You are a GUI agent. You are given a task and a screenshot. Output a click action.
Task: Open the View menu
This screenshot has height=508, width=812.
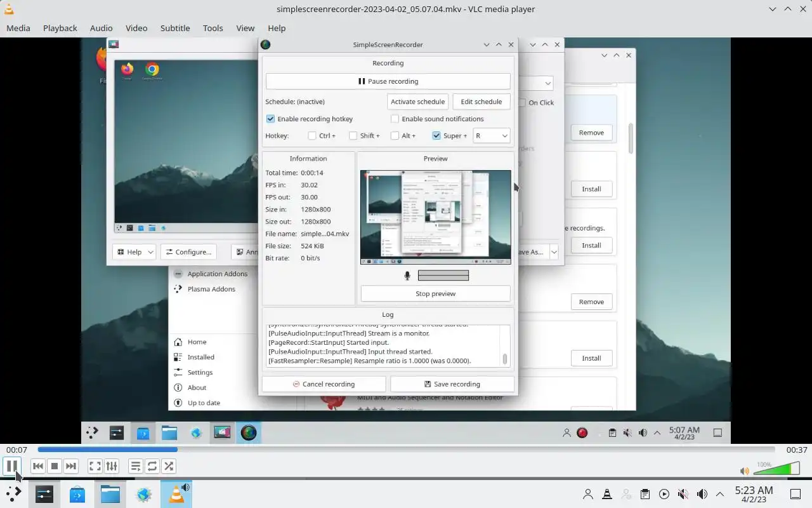(246, 28)
